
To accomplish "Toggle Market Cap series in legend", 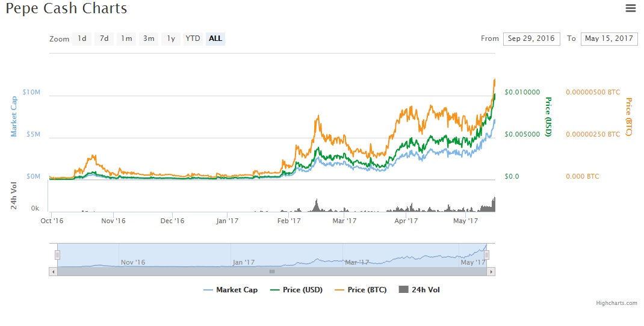I will [x=231, y=290].
